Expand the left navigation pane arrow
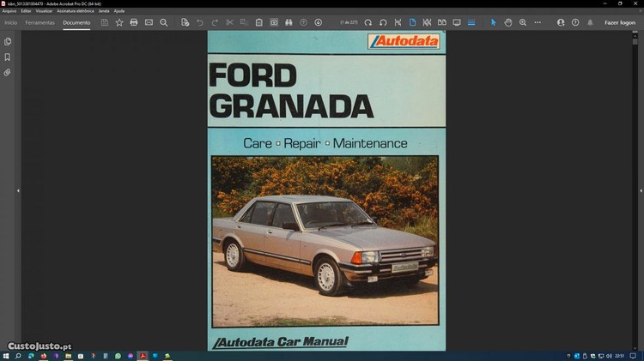Viewport: 644px width, 361px height. (x=18, y=190)
